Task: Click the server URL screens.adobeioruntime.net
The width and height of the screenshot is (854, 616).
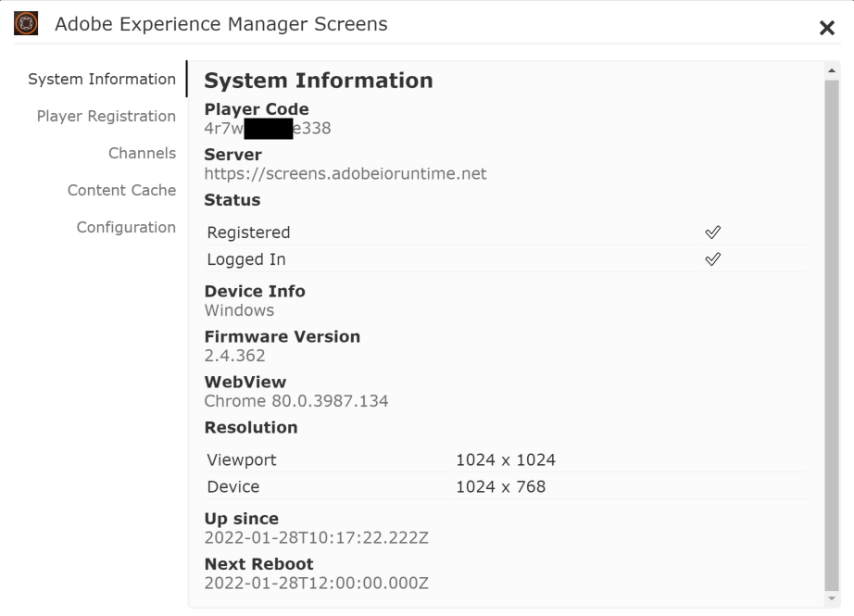Action: point(345,174)
